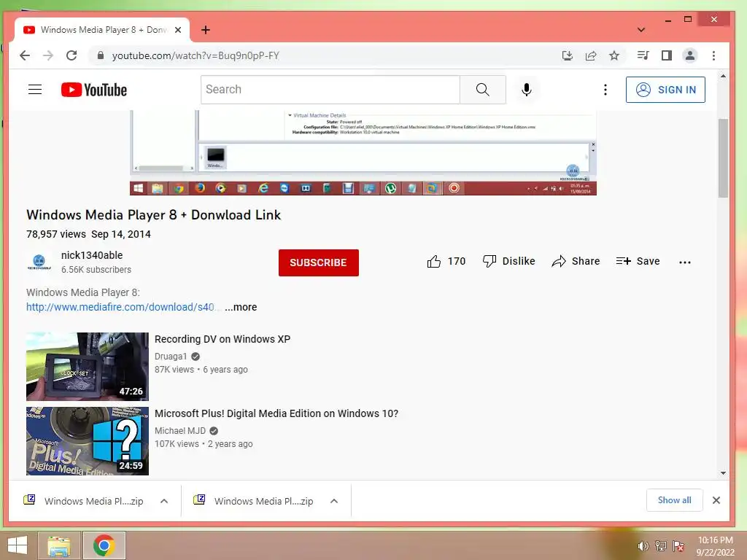The width and height of the screenshot is (747, 560).
Task: Click the YouTube Search input field
Action: coord(330,90)
